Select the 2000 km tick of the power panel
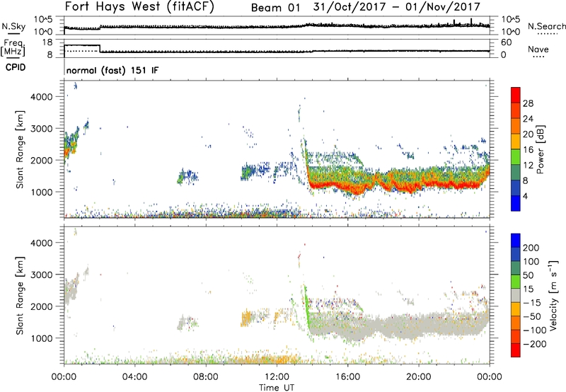 point(41,160)
